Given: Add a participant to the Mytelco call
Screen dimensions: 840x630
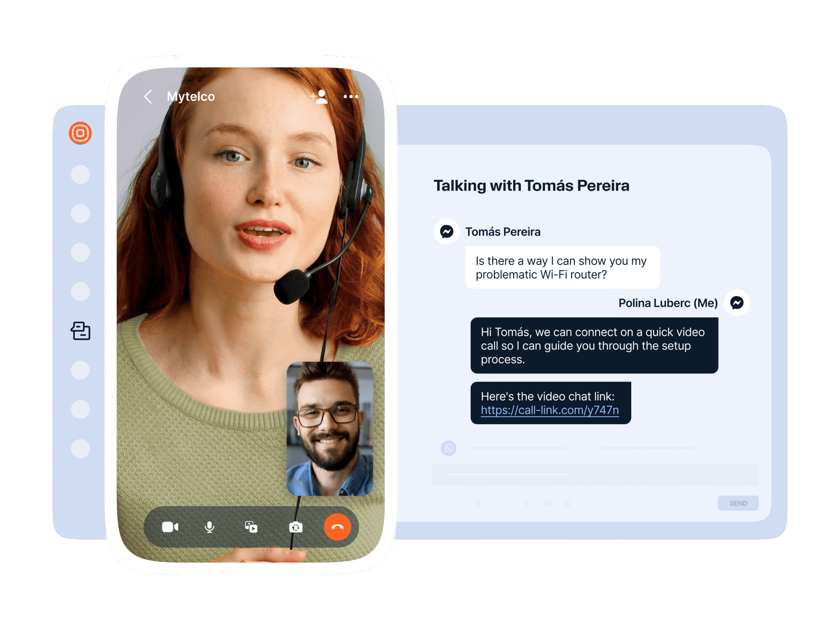Looking at the screenshot, I should 319,96.
